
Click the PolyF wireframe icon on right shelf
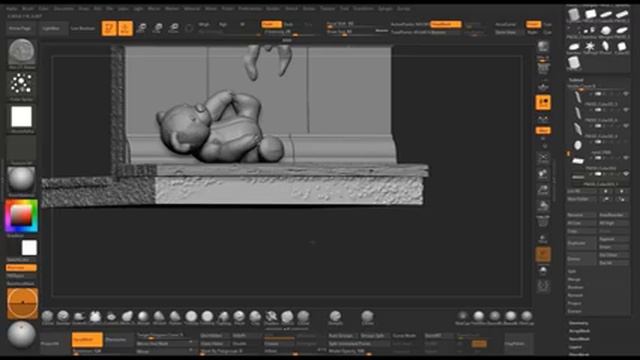pyautogui.click(x=543, y=222)
